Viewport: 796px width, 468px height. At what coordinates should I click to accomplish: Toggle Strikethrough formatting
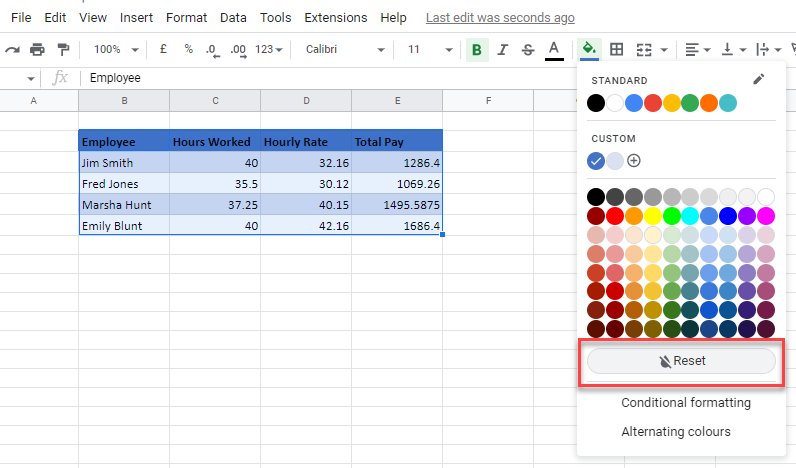click(x=527, y=49)
